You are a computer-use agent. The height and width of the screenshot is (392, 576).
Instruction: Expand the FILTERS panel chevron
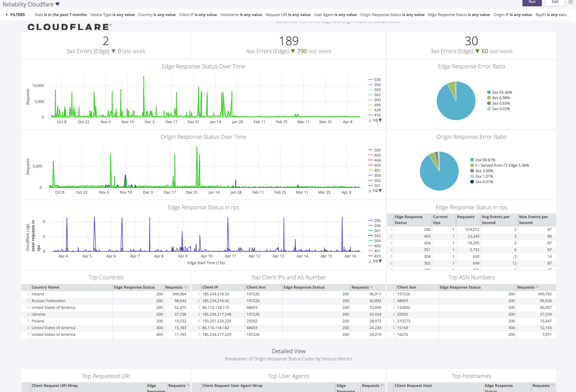click(7, 15)
